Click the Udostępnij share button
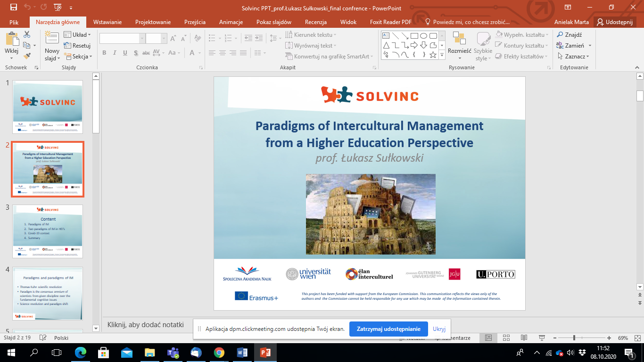Viewport: 644px width, 362px height. 616,22
